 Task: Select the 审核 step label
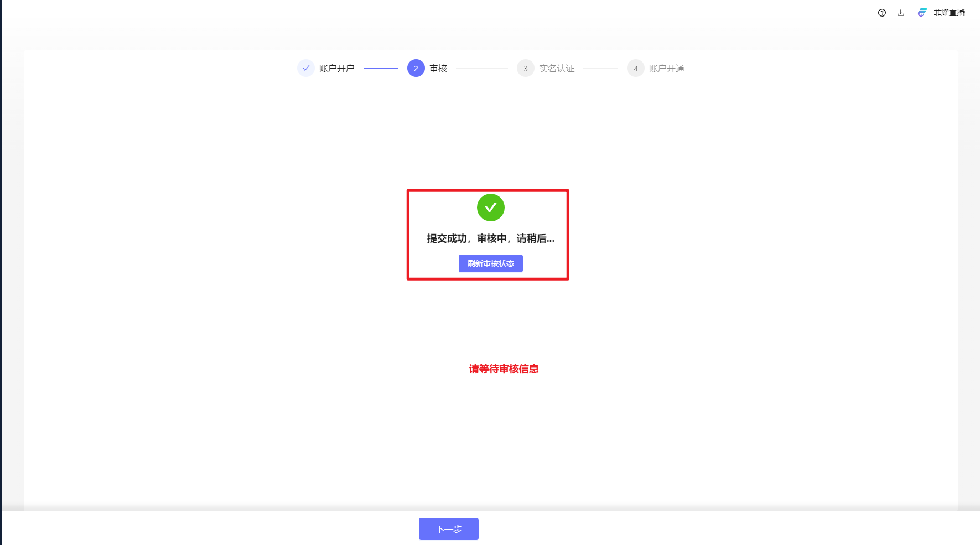(x=438, y=68)
